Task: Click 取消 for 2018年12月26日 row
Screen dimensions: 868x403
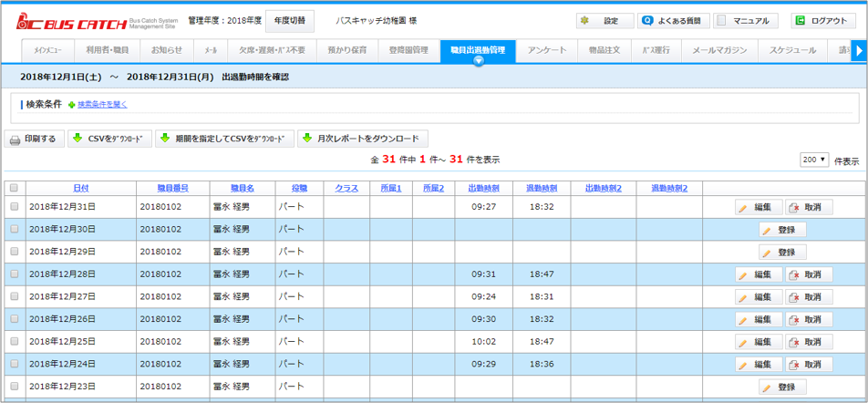Action: pyautogui.click(x=809, y=319)
